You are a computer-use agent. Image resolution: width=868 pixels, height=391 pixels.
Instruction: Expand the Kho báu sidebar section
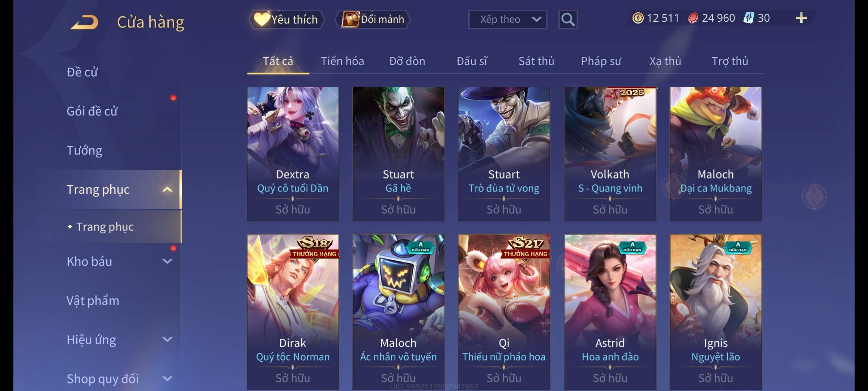tap(167, 261)
